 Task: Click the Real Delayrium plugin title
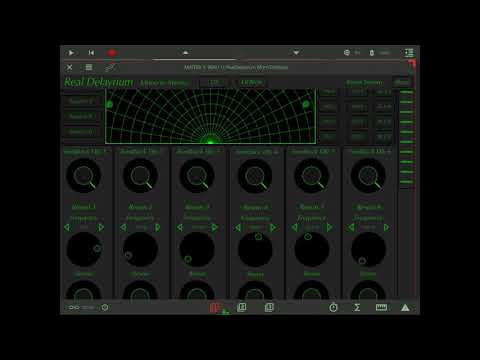click(99, 82)
